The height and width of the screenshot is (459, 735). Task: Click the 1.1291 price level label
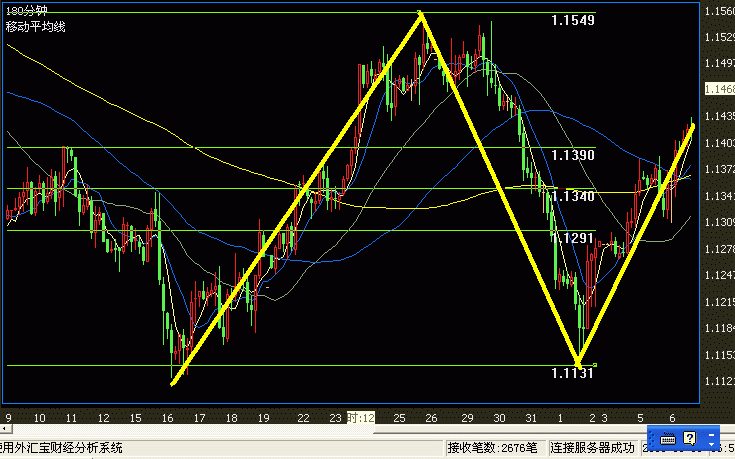[573, 238]
